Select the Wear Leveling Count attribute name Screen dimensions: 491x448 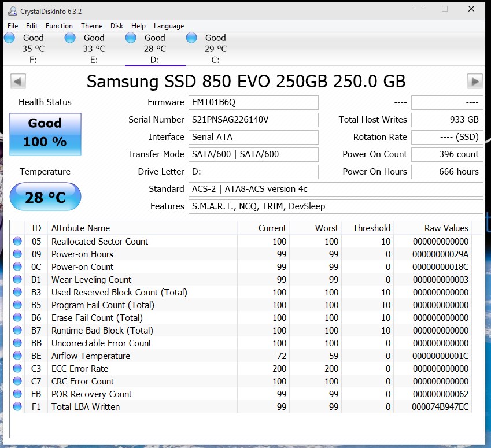91,280
